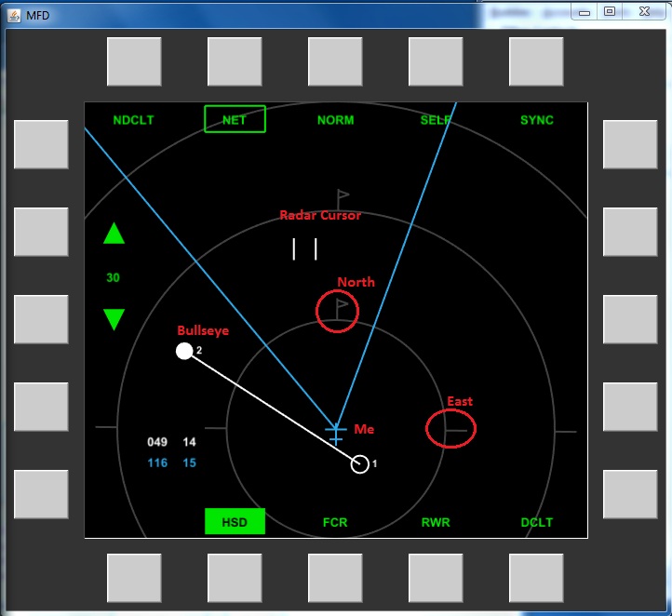The height and width of the screenshot is (616, 672).
Task: Toggle the boxed NET mode
Action: coord(235,119)
